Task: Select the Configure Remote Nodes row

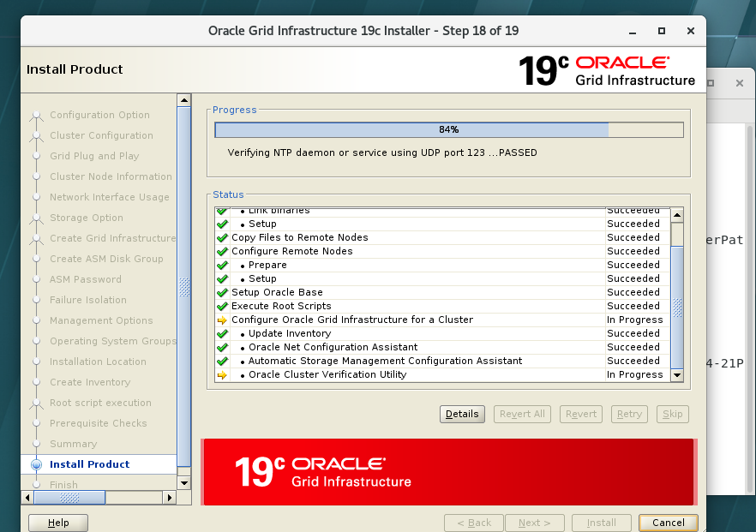Action: [x=442, y=251]
